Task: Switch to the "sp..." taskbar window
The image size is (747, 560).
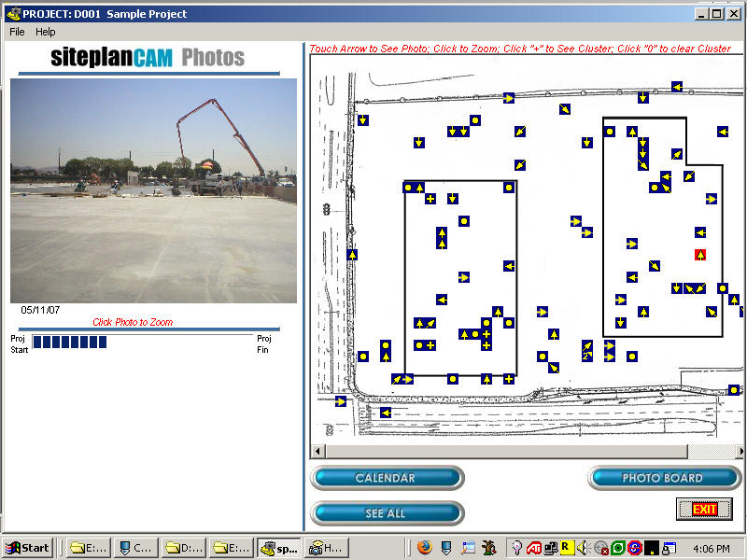Action: (x=279, y=548)
